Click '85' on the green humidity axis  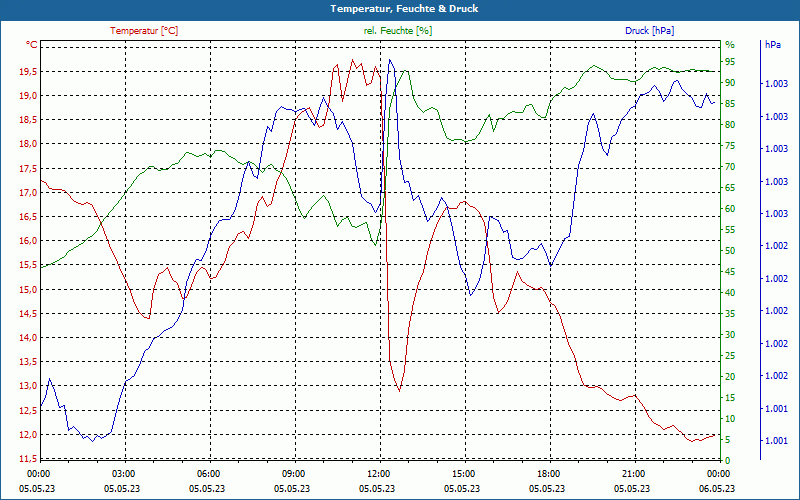(730, 104)
